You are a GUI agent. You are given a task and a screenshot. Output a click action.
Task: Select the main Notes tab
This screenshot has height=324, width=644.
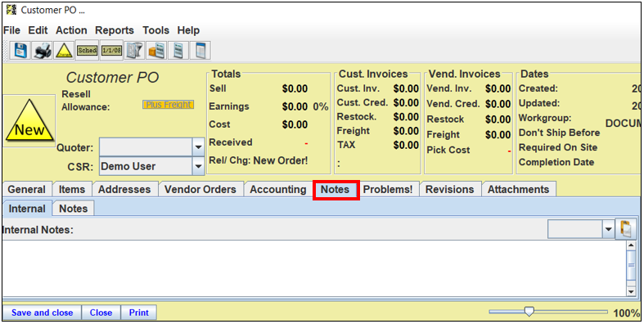point(336,189)
